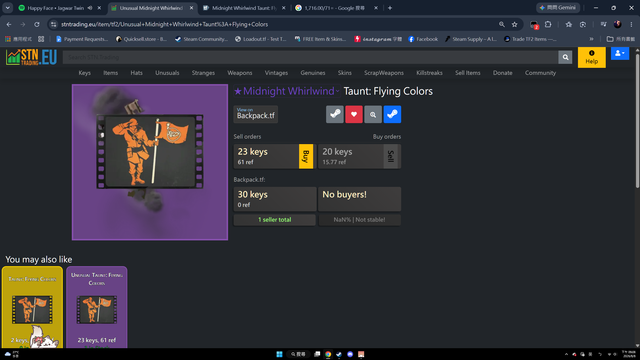Click the blue Steam icon button
This screenshot has height=360, width=640.
[x=392, y=115]
